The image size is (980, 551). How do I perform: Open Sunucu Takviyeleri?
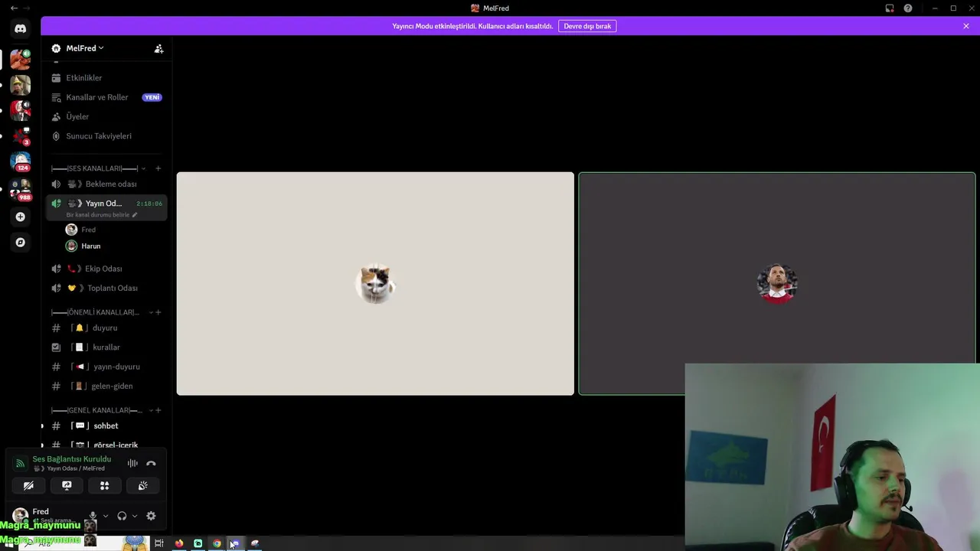[106, 136]
